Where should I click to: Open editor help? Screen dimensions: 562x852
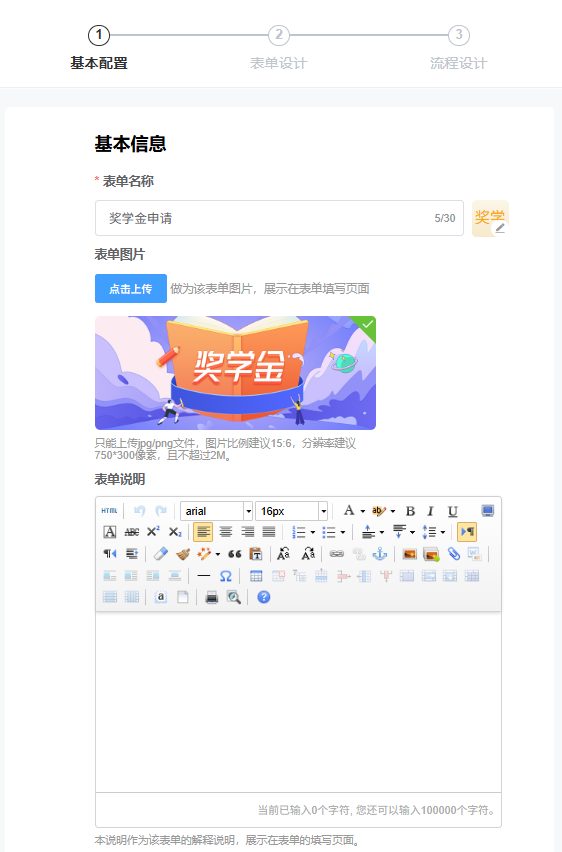coord(264,597)
